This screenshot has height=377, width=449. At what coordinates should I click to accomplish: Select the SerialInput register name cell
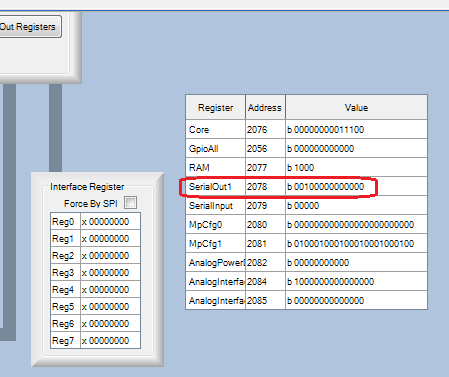coord(216,205)
